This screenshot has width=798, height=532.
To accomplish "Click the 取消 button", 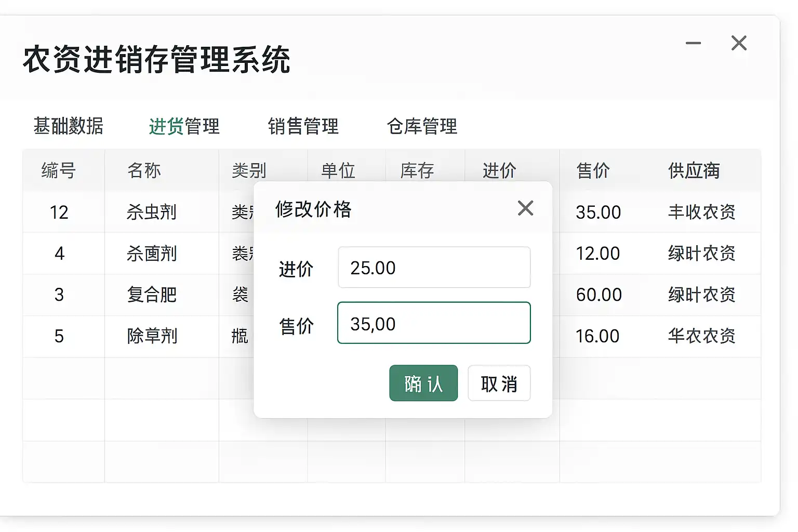I will 499,383.
